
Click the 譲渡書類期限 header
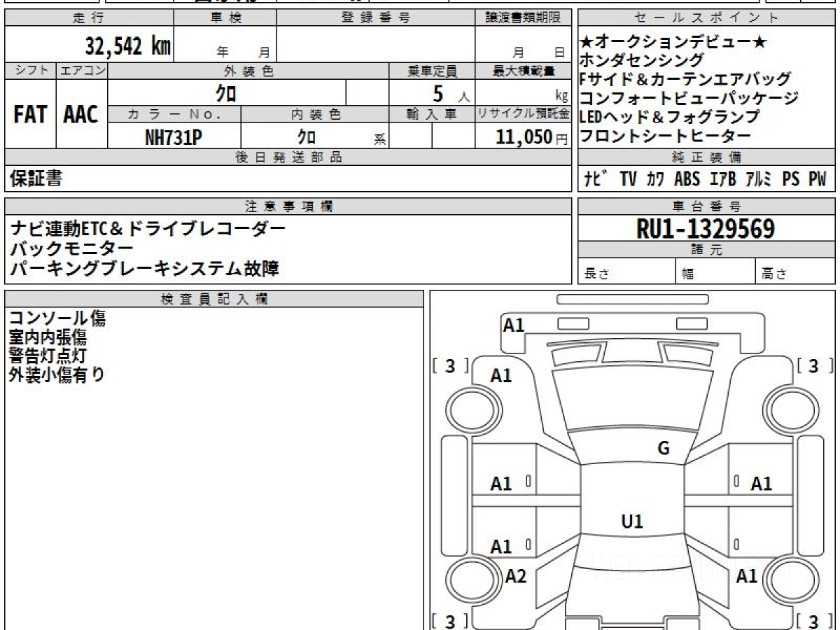(x=524, y=18)
